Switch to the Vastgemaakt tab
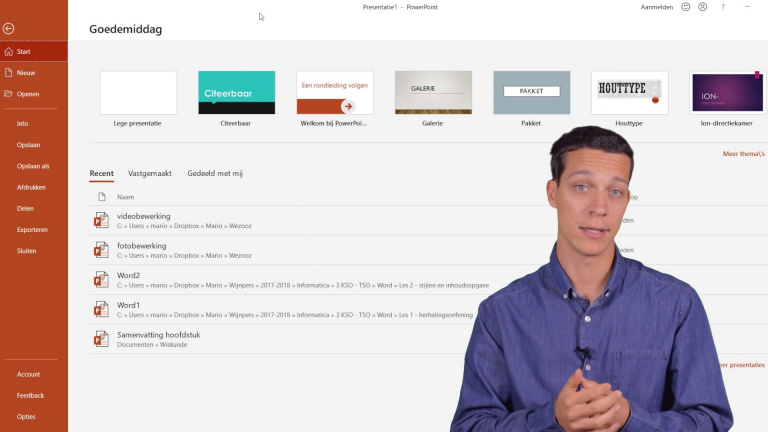Screen dimensions: 768x432 (x=150, y=173)
